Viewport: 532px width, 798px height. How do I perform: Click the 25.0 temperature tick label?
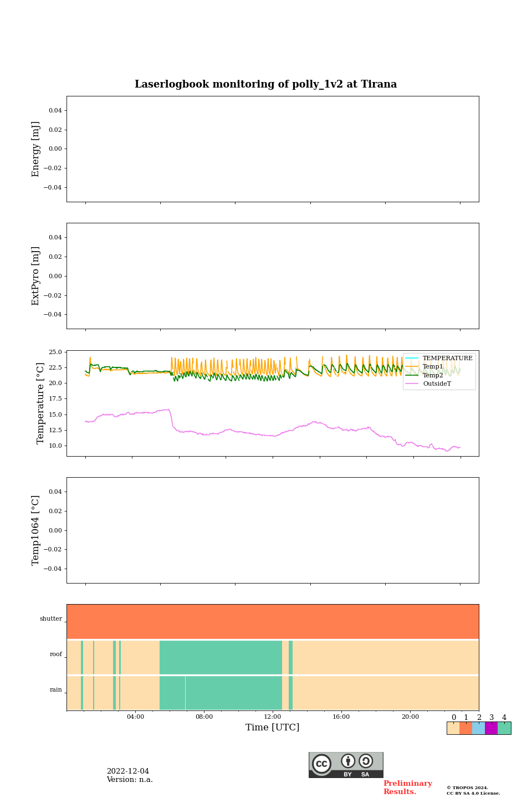tap(55, 352)
